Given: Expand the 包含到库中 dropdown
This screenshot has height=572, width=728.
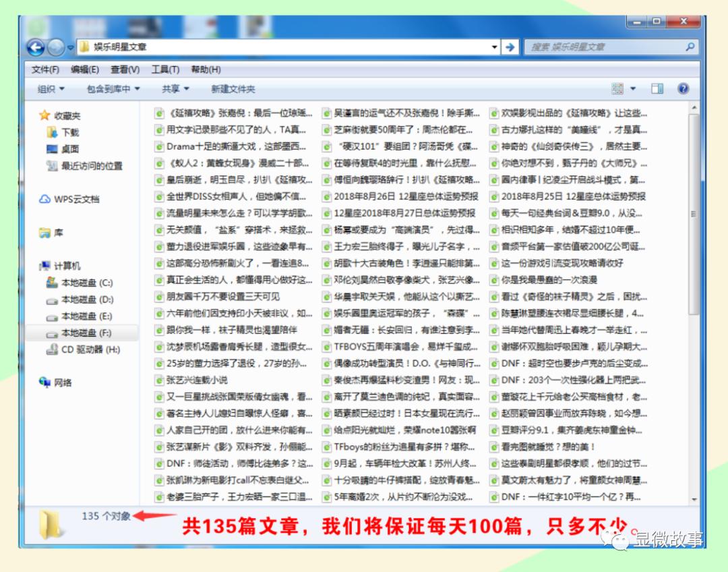Looking at the screenshot, I should coord(113,89).
